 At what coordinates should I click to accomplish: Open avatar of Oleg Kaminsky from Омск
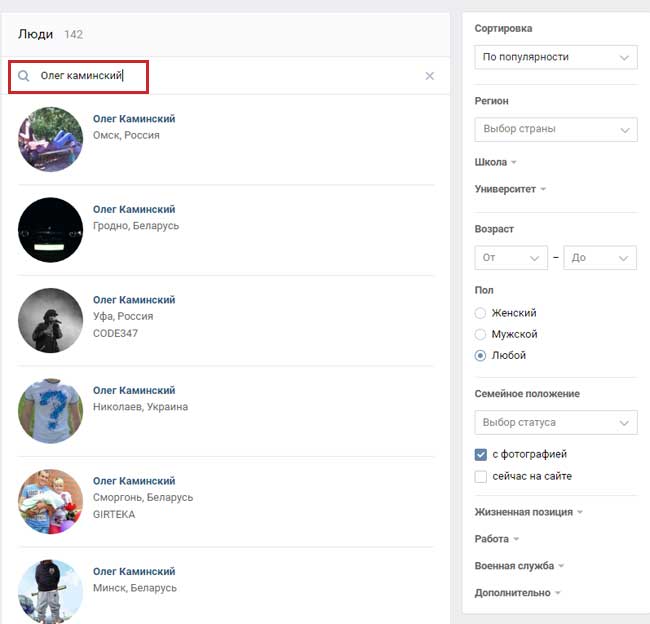tap(50, 139)
